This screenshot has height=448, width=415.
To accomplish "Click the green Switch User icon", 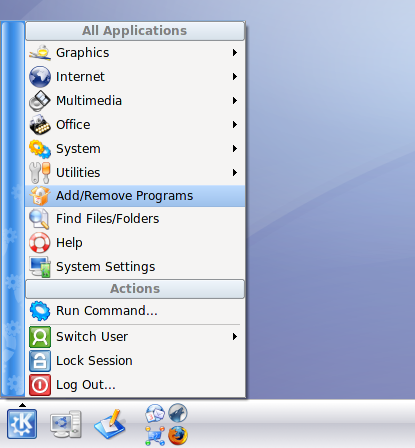I will tap(40, 337).
